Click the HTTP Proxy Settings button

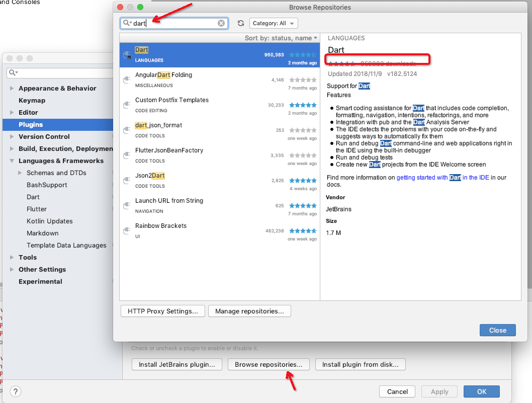163,311
